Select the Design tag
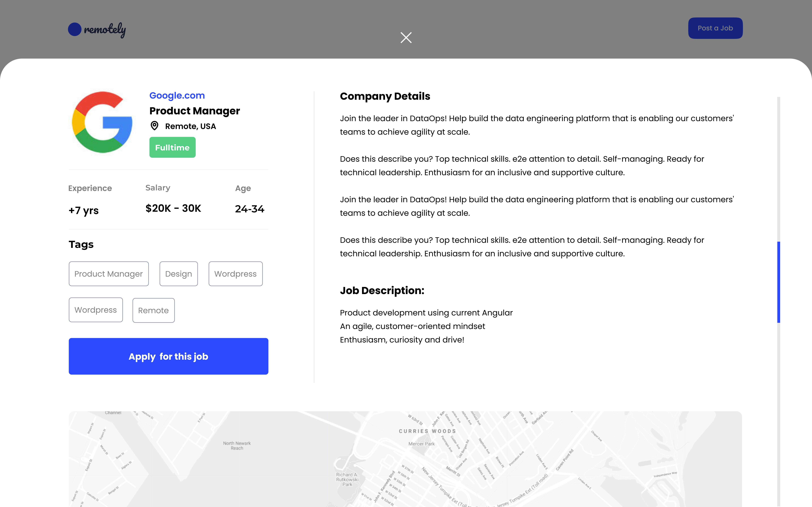The image size is (812, 507). pos(178,274)
